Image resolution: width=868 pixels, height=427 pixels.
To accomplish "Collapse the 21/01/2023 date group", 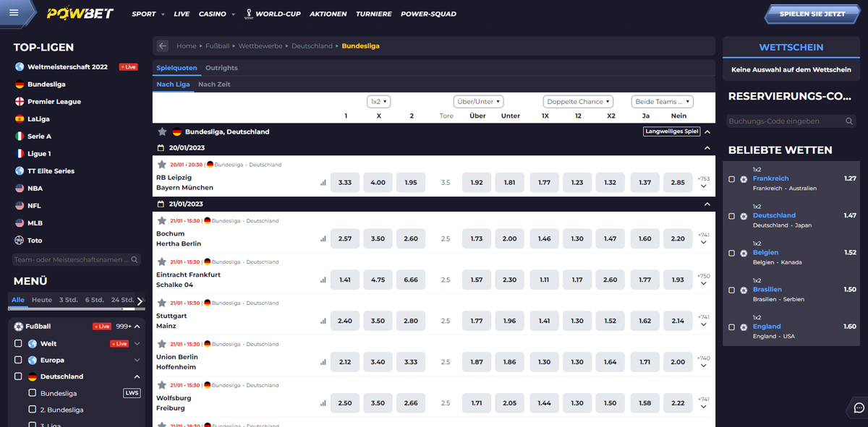I will tap(707, 204).
